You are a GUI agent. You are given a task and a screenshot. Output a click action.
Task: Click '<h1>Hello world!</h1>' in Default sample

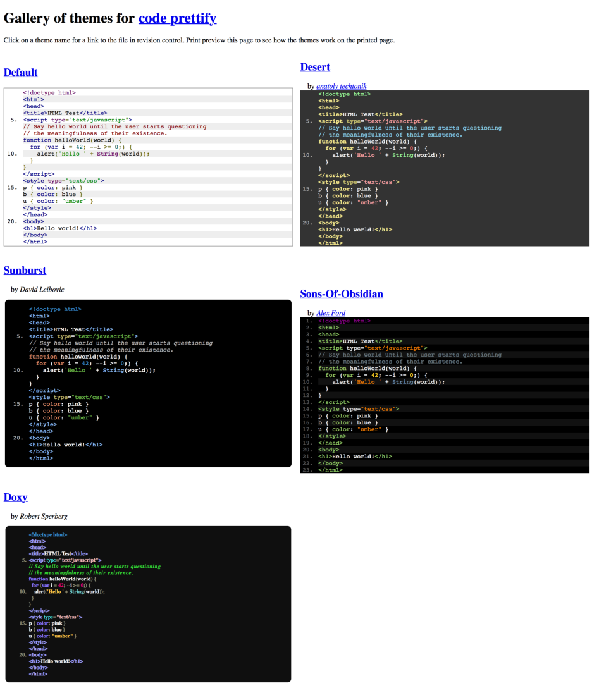coord(60,228)
